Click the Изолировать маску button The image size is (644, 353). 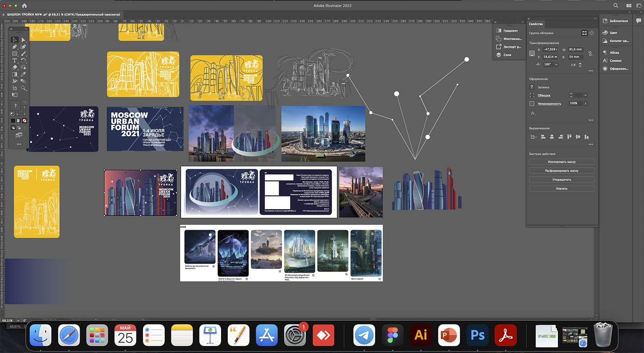pyautogui.click(x=561, y=162)
